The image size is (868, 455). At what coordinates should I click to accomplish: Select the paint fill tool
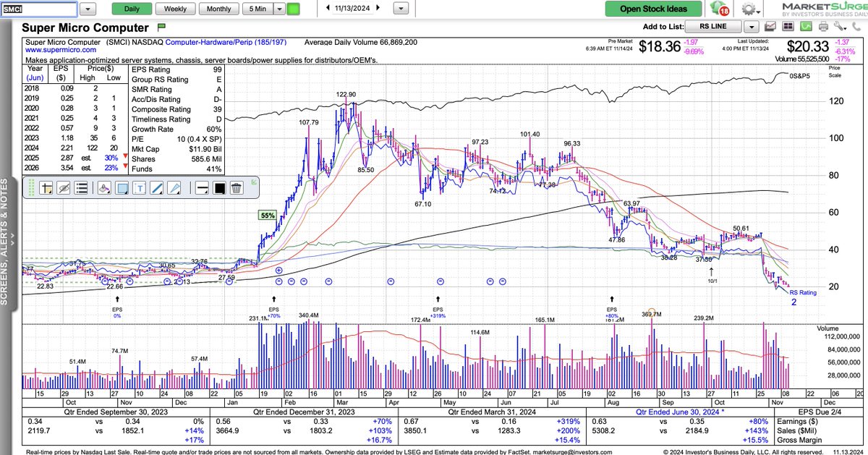pyautogui.click(x=103, y=188)
